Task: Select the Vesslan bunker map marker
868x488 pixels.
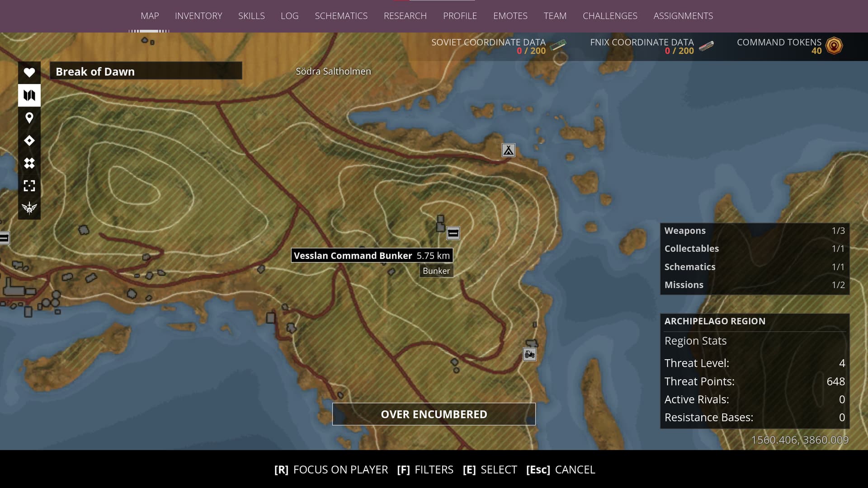Action: (453, 233)
